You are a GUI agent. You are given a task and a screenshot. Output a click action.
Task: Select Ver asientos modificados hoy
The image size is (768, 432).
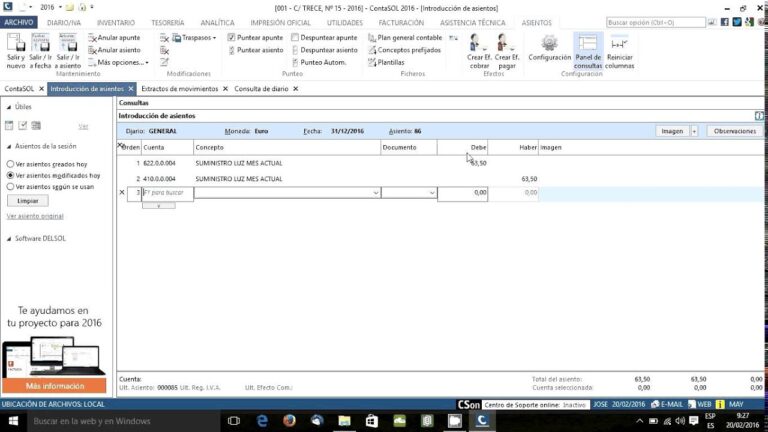click(10, 175)
